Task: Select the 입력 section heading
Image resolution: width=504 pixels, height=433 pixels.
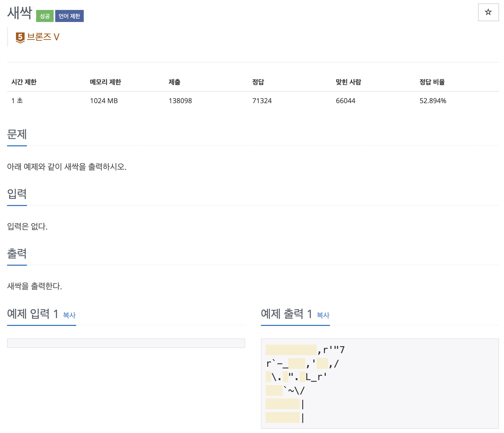Action: coord(17,194)
